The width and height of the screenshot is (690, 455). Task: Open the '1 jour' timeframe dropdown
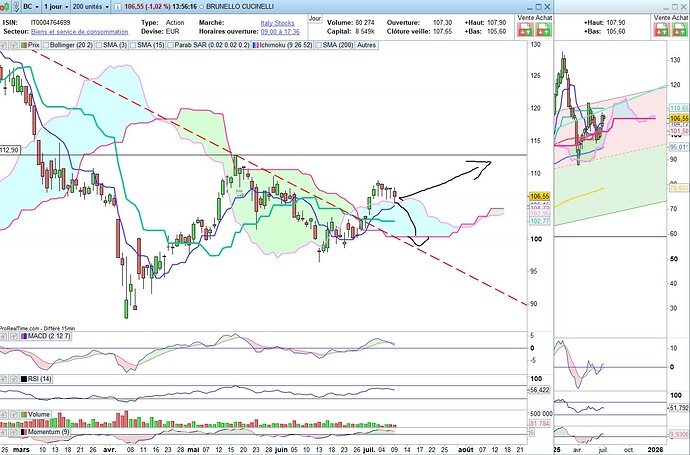(x=56, y=7)
